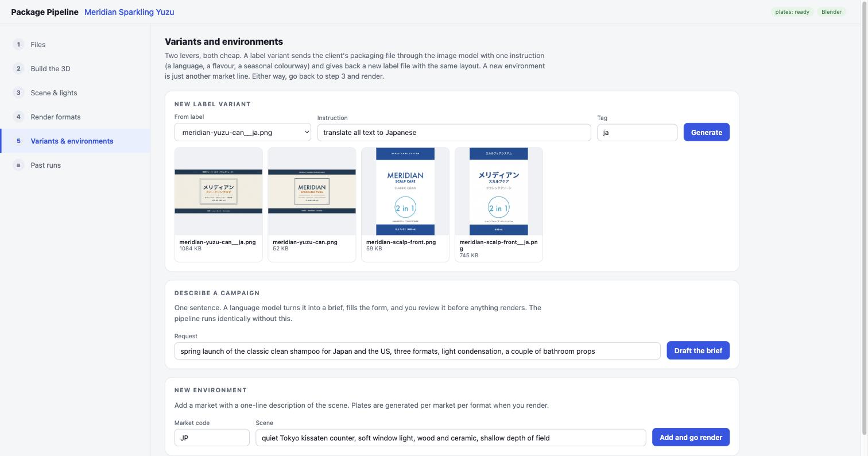Click Draft the brief button
868x456 pixels.
pyautogui.click(x=698, y=350)
